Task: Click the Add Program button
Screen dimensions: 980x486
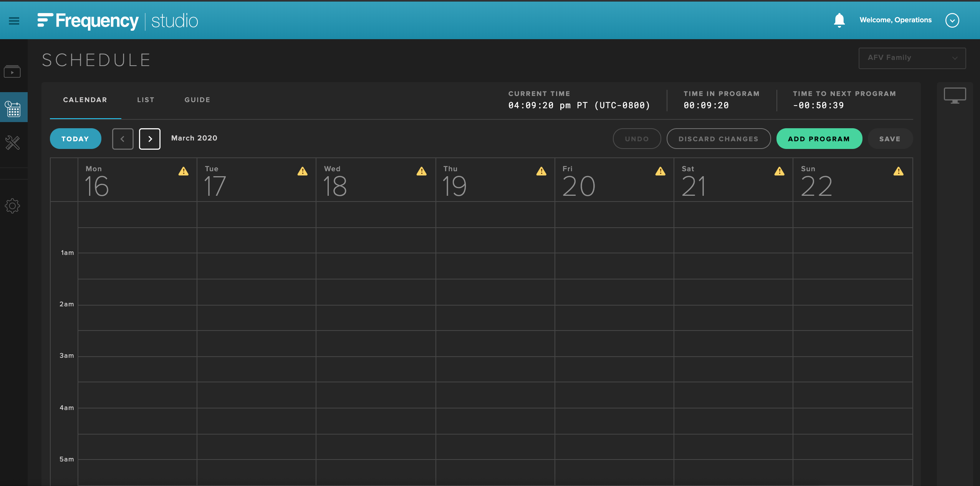Action: click(x=819, y=139)
